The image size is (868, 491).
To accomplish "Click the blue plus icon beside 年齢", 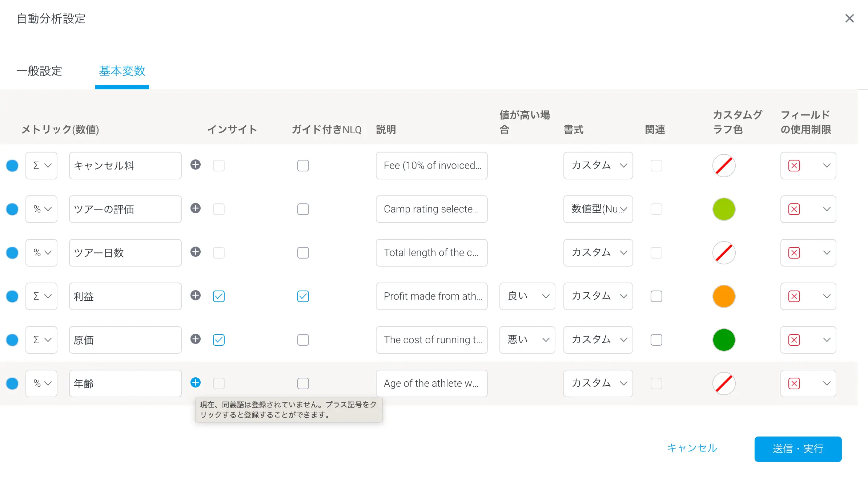I will (x=196, y=382).
